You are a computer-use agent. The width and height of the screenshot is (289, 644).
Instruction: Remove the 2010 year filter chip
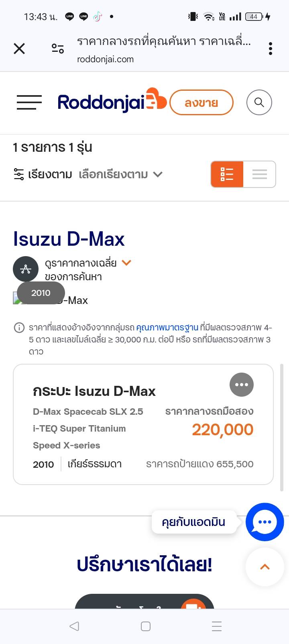point(41,293)
